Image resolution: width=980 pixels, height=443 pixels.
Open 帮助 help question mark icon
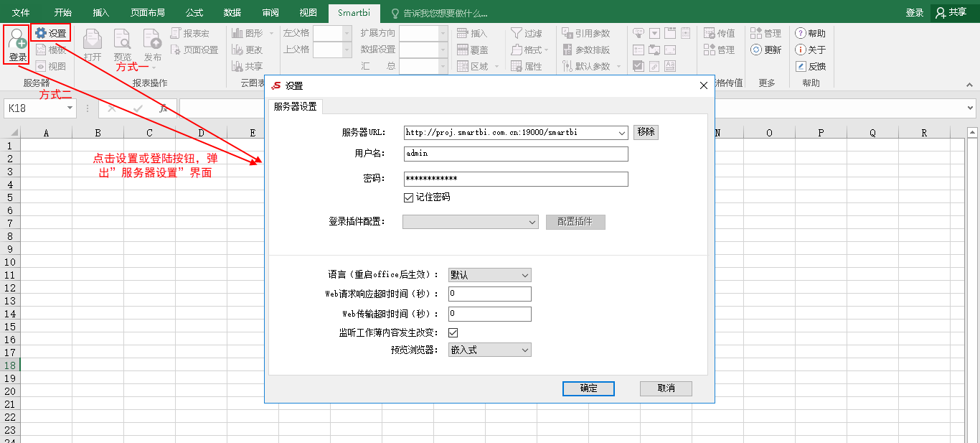811,33
